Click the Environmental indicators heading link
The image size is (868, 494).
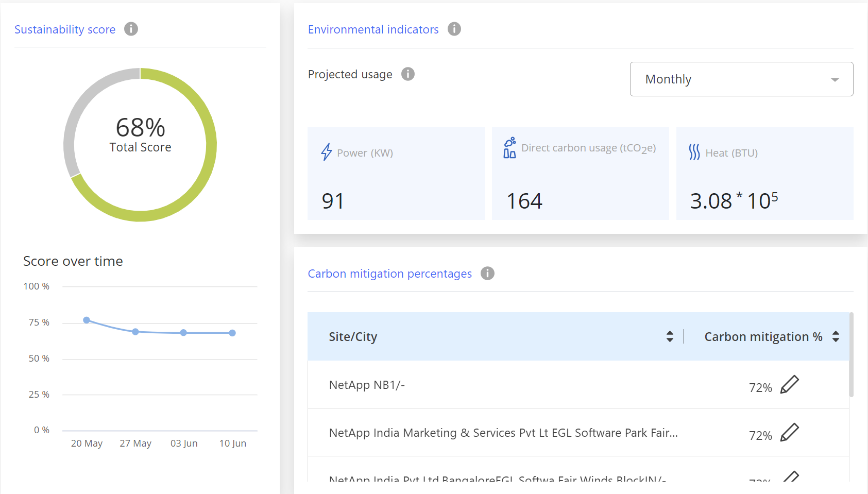(x=373, y=29)
